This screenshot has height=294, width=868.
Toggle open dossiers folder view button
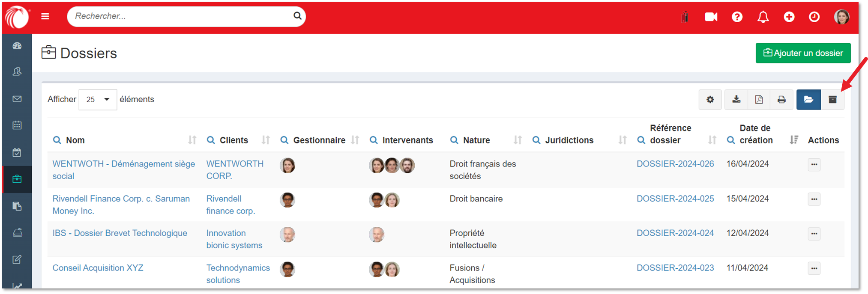pyautogui.click(x=808, y=100)
